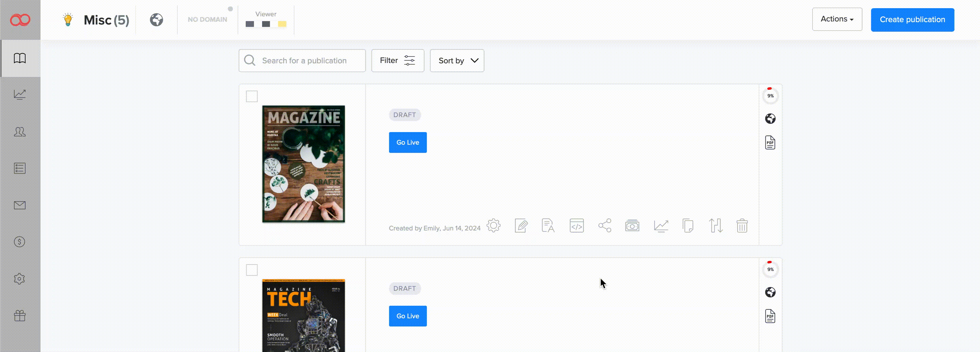Image resolution: width=980 pixels, height=352 pixels.
Task: Select the Tech magazine publication checkbox
Action: pos(251,270)
